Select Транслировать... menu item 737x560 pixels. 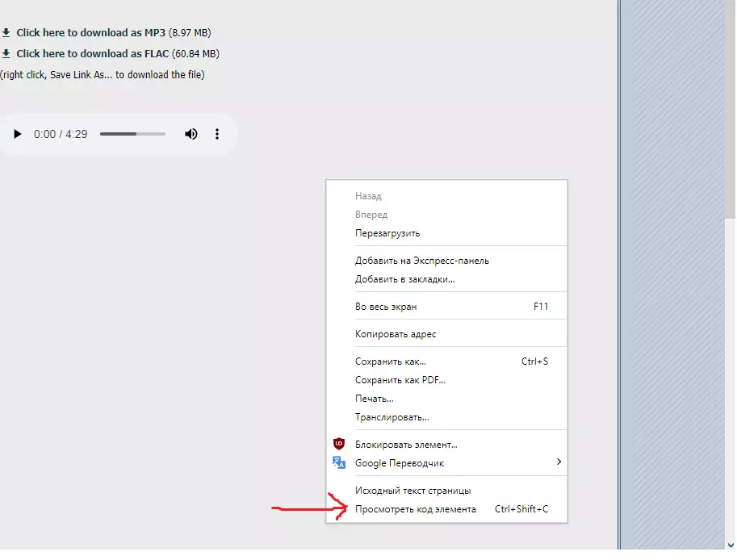[x=446, y=418]
